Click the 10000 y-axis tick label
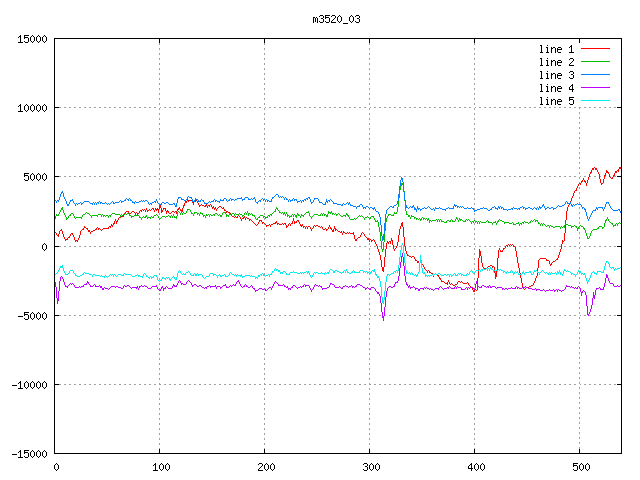Viewport: 640px width, 480px height. click(31, 108)
